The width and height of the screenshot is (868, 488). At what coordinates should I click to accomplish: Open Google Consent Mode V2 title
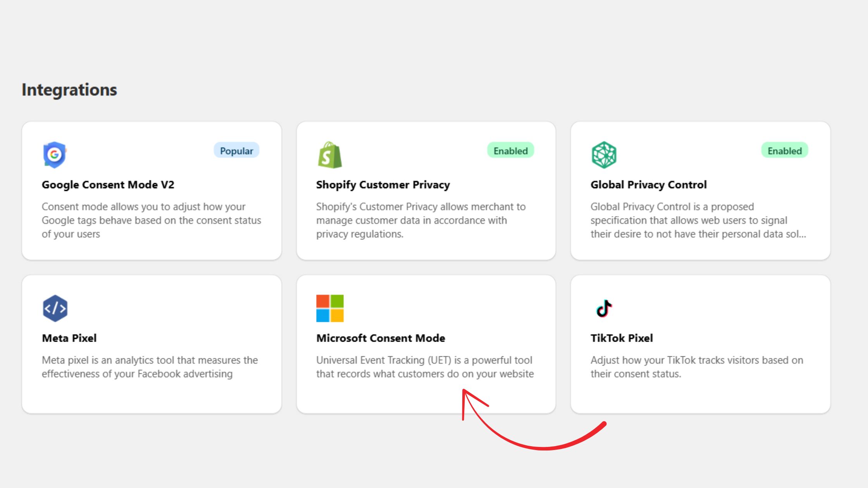pyautogui.click(x=108, y=185)
